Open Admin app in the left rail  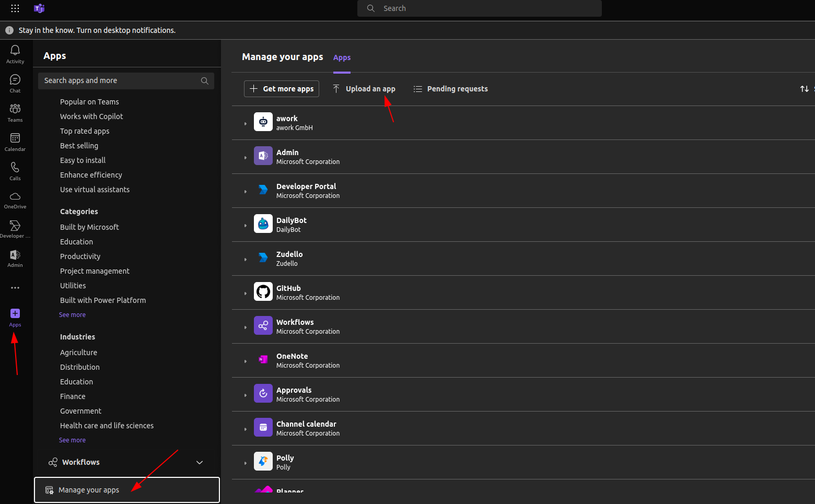click(x=15, y=259)
